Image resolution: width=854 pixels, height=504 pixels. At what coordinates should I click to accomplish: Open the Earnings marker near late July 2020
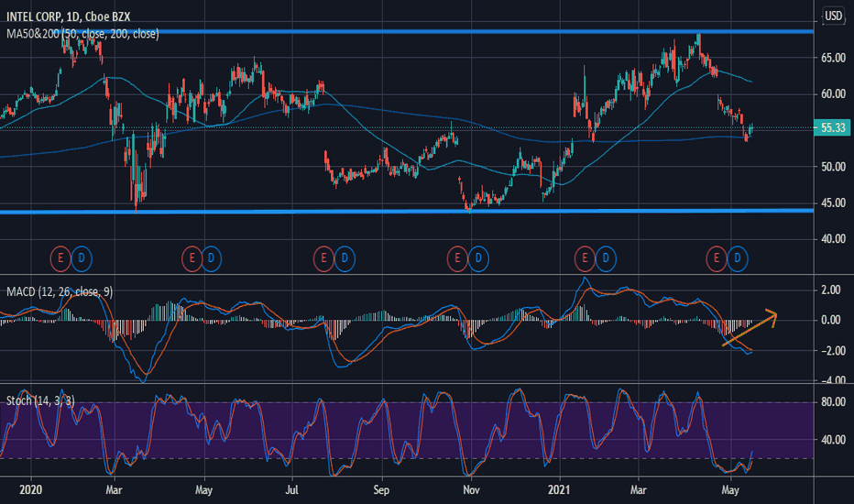pos(323,258)
